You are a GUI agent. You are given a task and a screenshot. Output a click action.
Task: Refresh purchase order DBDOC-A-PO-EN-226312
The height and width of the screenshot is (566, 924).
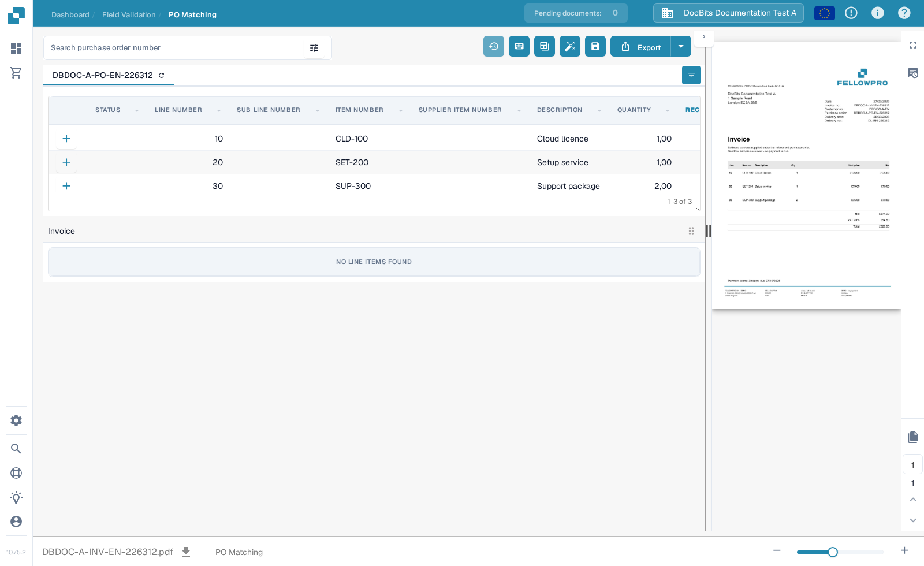[162, 75]
